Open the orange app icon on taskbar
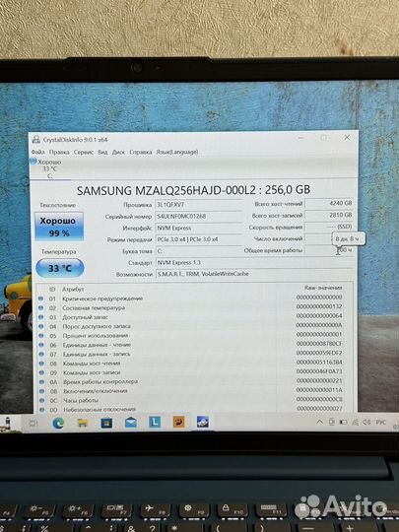This screenshot has height=532, width=399. 178,422
